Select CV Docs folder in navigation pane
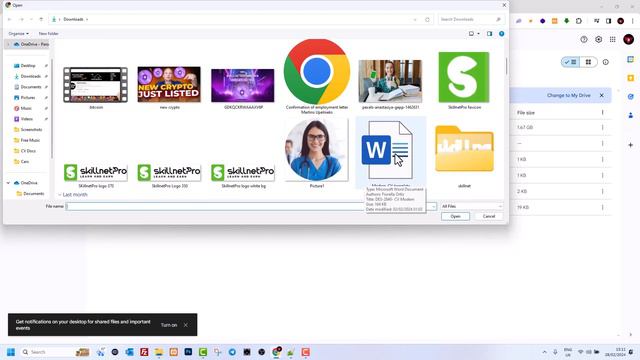The width and height of the screenshot is (640, 360). pyautogui.click(x=28, y=151)
